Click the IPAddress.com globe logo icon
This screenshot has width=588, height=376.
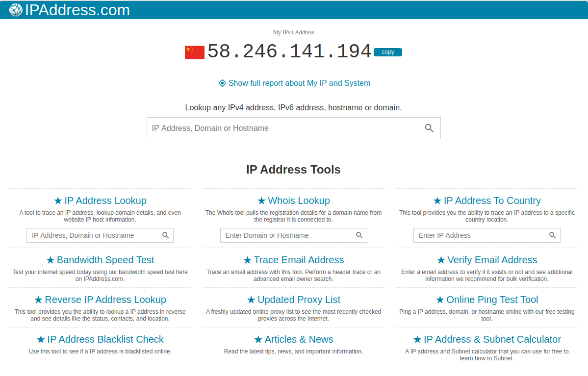pos(16,10)
